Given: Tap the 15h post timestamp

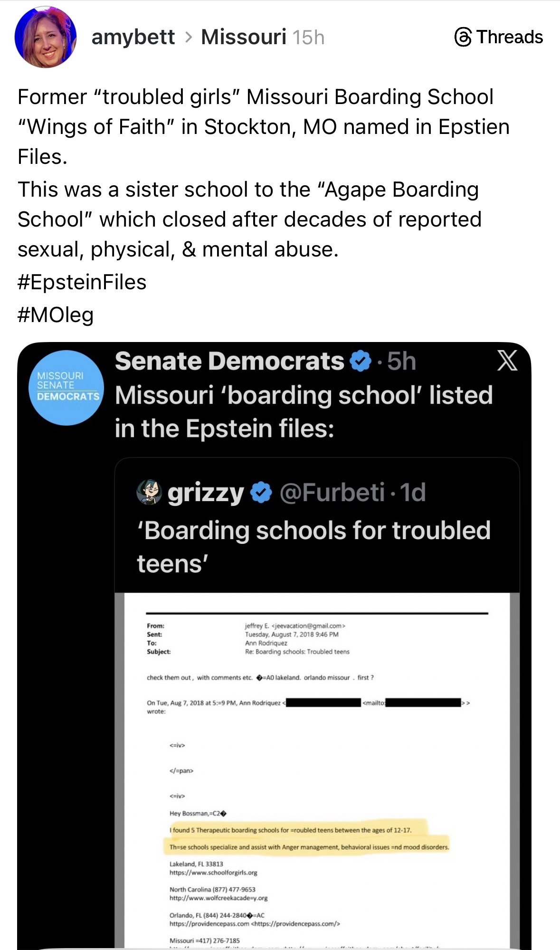Looking at the screenshot, I should pos(309,37).
